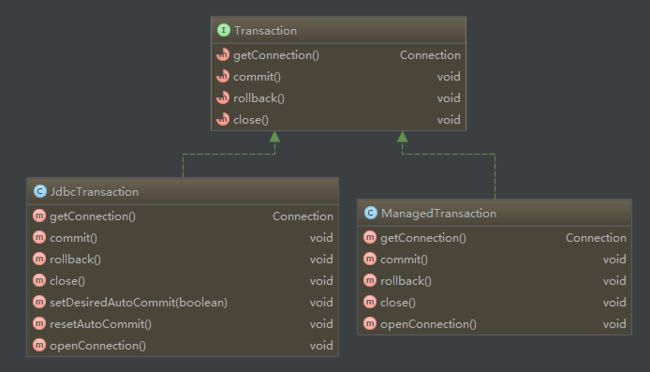Select rollback() in the ManagedTransaction node
650x372 pixels.
pos(406,281)
